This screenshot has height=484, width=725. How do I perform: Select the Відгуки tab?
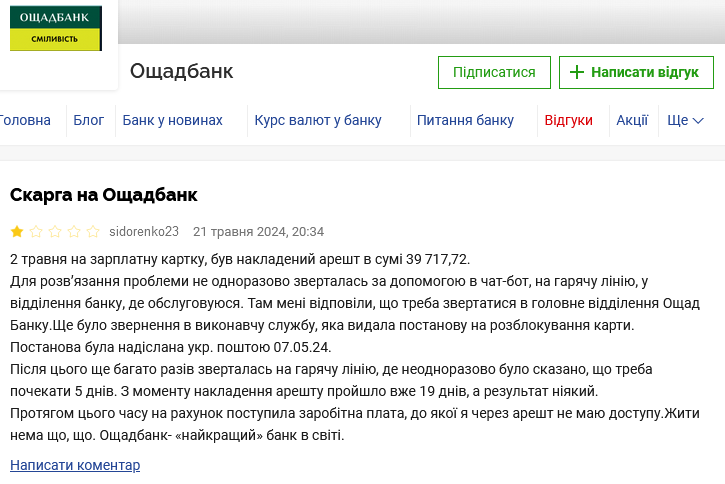[568, 120]
